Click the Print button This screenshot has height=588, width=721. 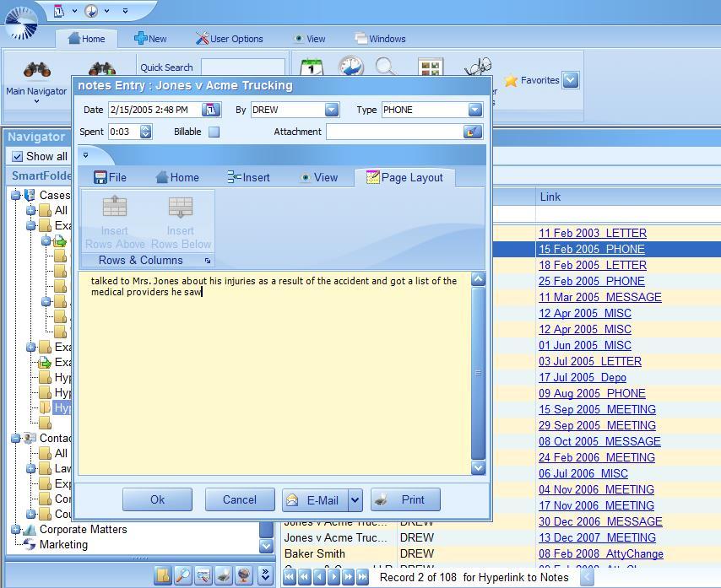pyautogui.click(x=405, y=499)
